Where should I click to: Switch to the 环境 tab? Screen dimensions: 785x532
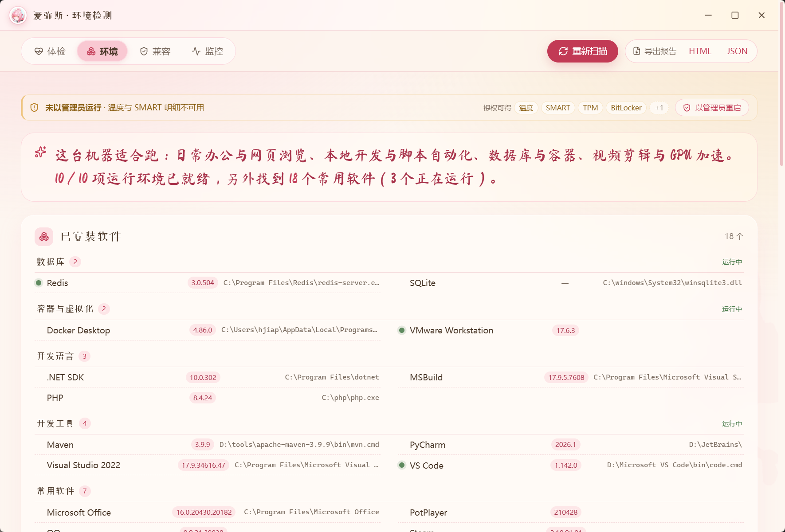[102, 51]
